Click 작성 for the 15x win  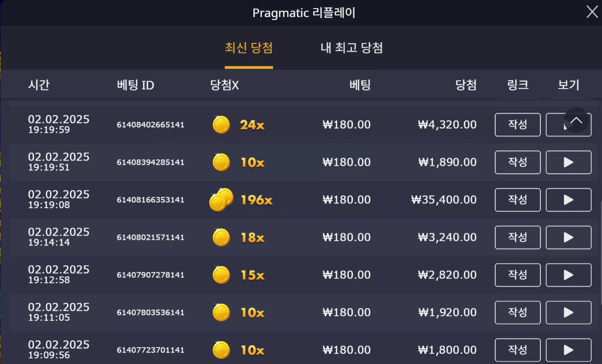coord(517,275)
